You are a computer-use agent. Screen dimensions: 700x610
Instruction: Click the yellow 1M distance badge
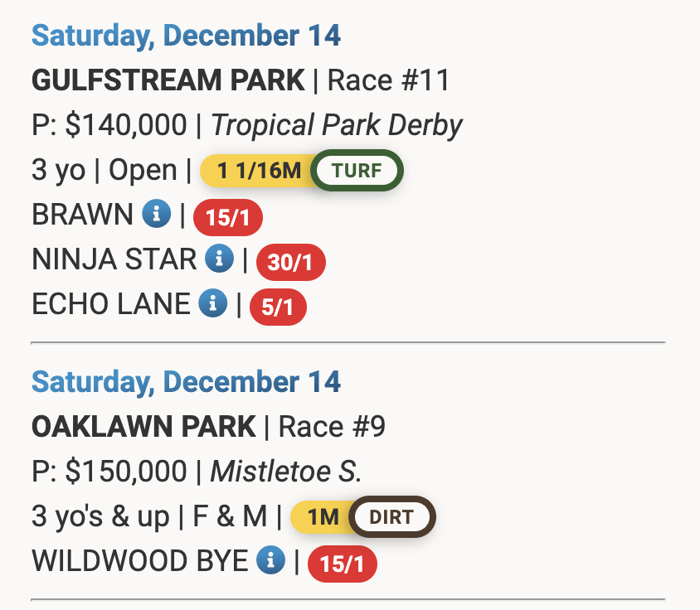(322, 517)
